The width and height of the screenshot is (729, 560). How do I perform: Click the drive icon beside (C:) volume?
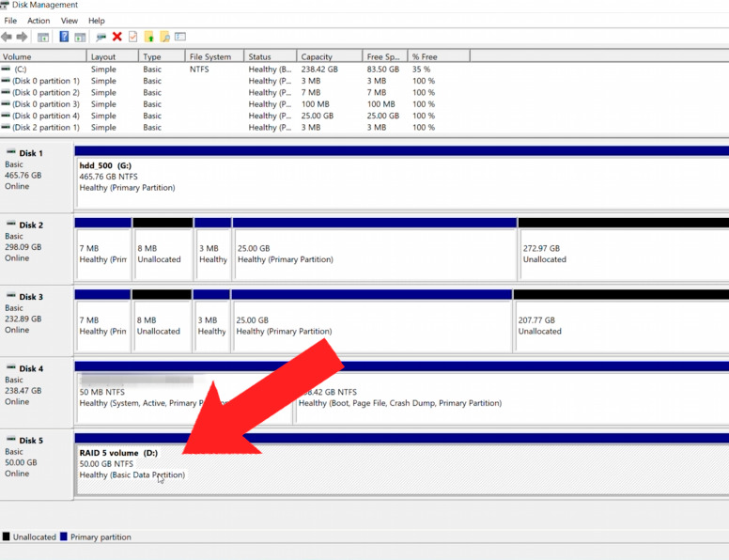[x=6, y=69]
